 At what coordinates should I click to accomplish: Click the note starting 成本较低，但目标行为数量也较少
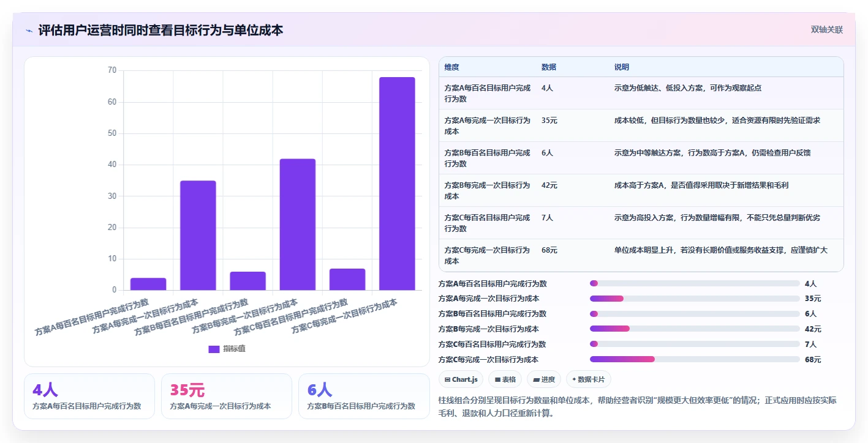pos(717,121)
